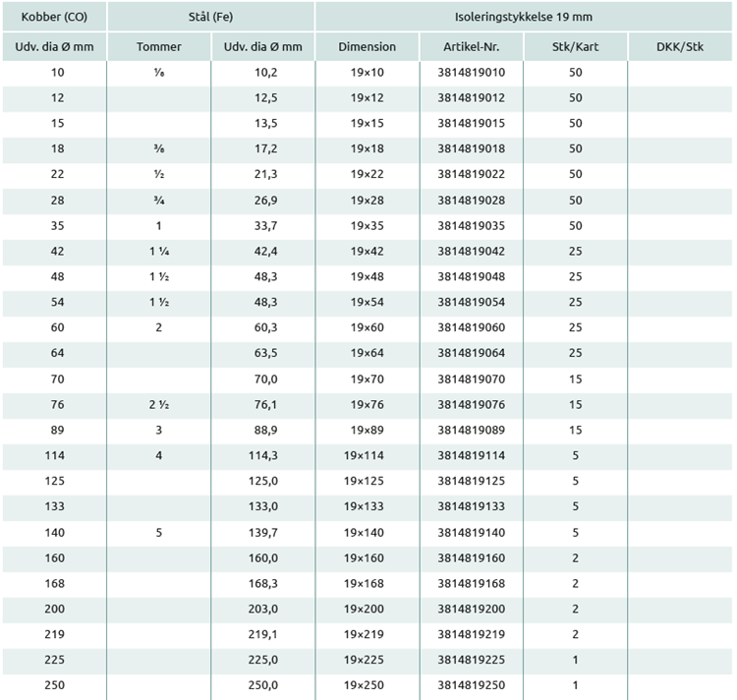
Task: Select article number 3814819076
Action: pos(472,404)
